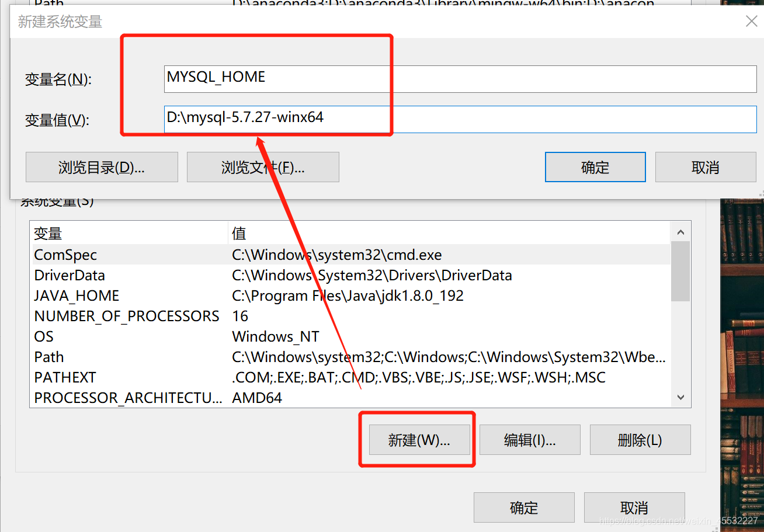Select the PROCESSOR_ARCHITECTURE variable row
This screenshot has width=764, height=532.
coord(350,398)
